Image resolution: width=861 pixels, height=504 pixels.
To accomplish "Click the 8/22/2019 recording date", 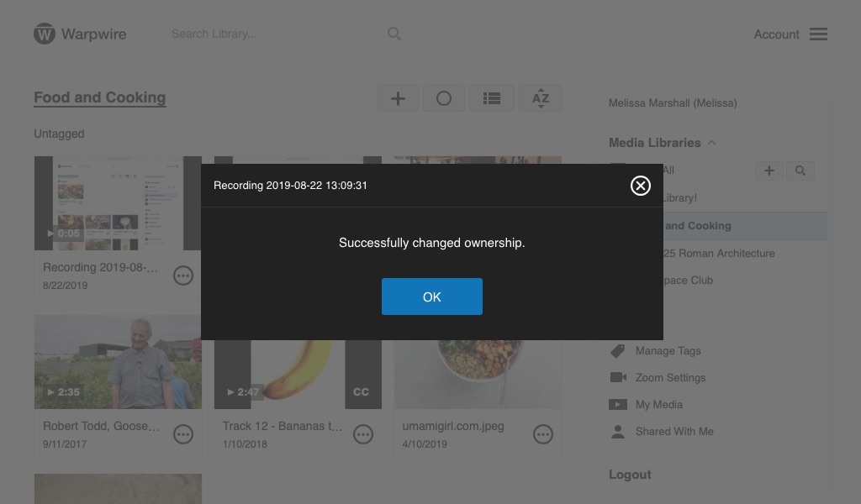I will point(65,285).
